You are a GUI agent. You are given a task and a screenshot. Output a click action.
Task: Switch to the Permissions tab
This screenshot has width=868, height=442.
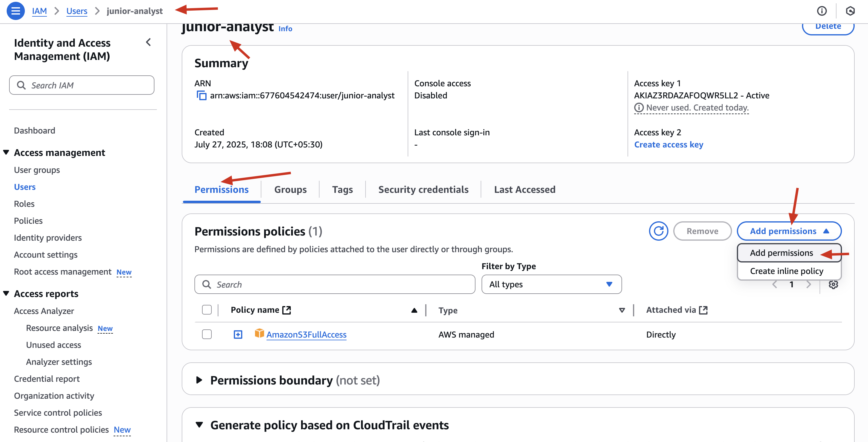(x=221, y=190)
